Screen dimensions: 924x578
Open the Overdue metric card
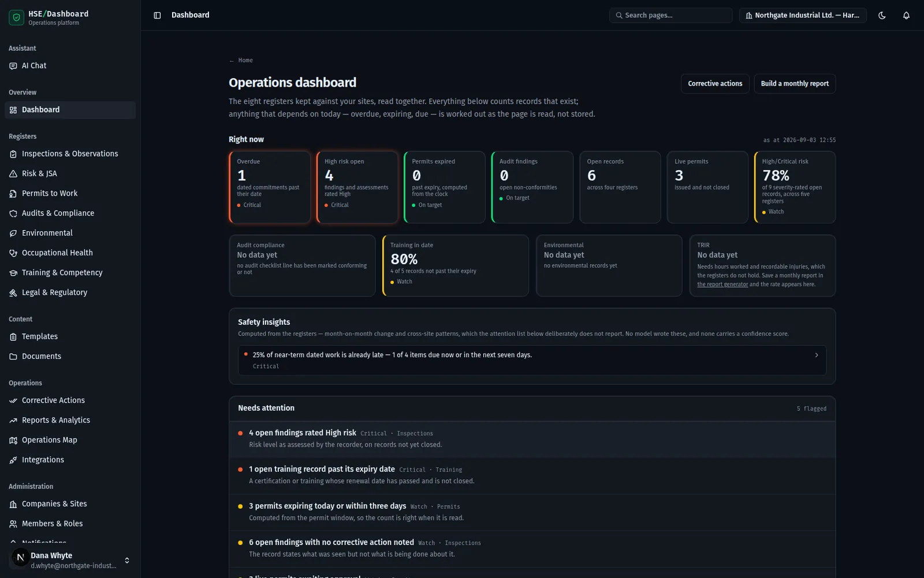(x=270, y=187)
